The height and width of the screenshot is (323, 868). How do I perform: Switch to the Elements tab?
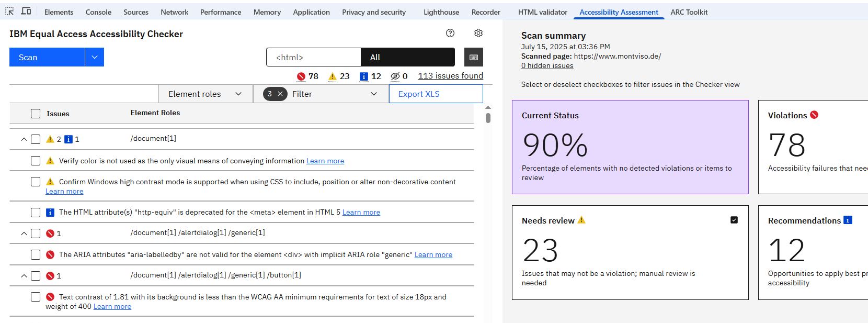59,12
